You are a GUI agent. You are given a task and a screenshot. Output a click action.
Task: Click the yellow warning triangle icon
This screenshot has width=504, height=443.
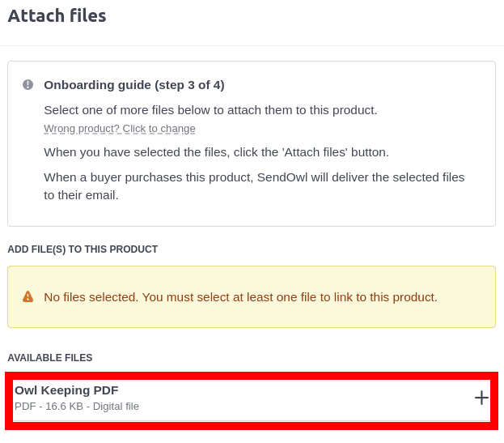pos(28,297)
